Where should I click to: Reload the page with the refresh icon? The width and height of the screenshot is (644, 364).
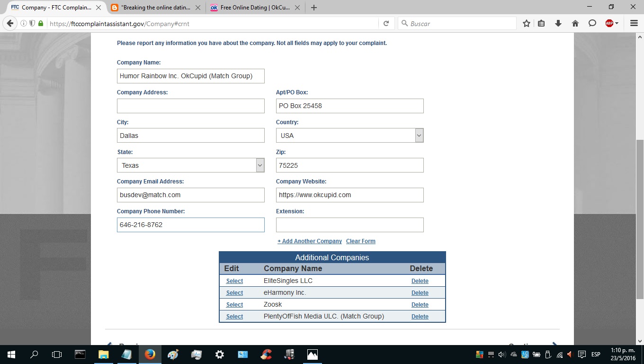tap(386, 23)
